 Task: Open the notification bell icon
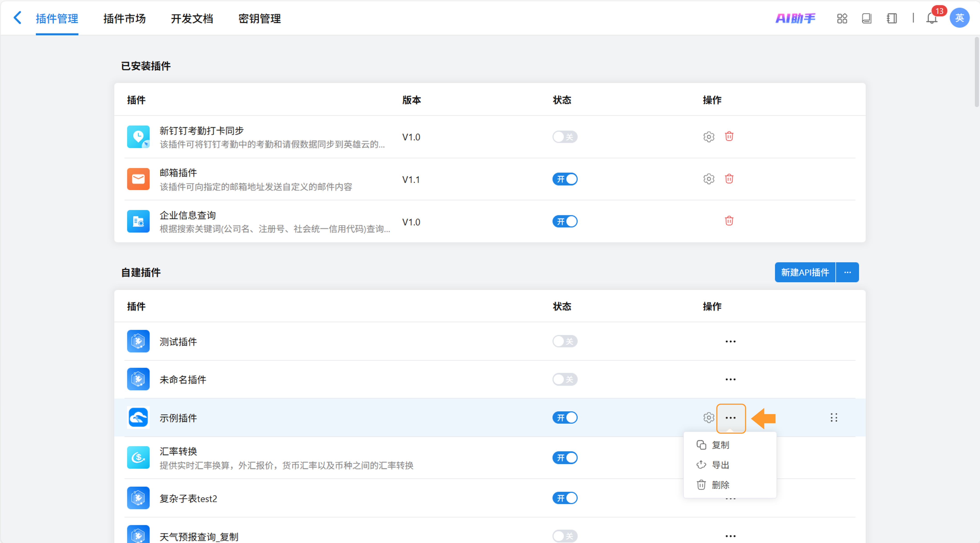coord(931,18)
